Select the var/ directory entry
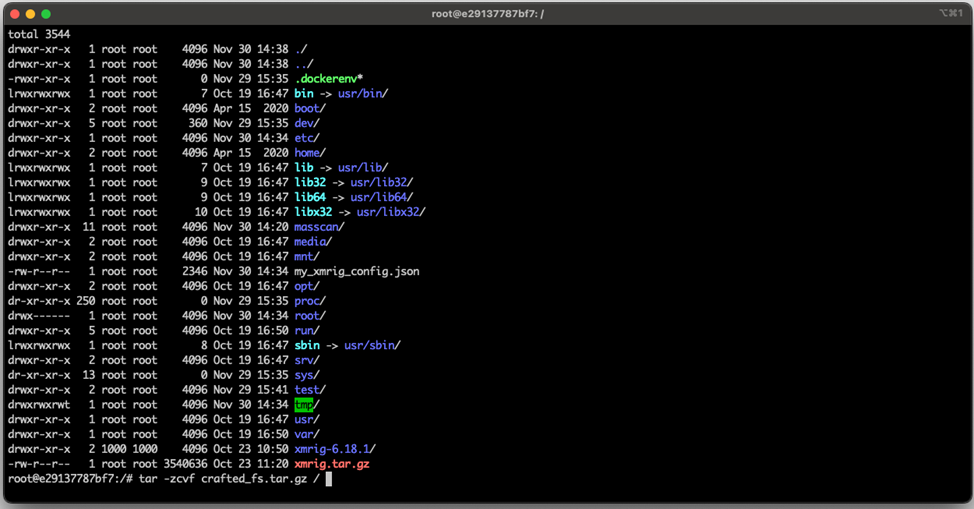This screenshot has width=974, height=509. pos(307,434)
